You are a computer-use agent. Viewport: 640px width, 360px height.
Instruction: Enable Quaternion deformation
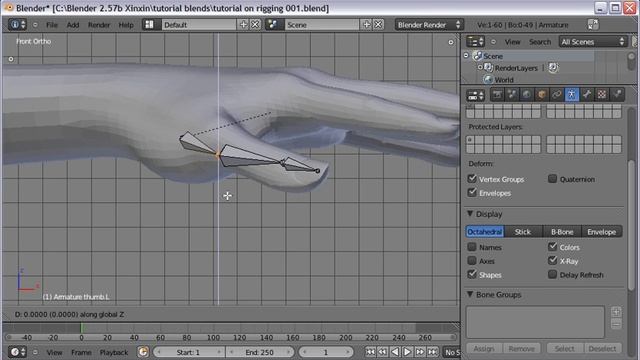click(553, 178)
